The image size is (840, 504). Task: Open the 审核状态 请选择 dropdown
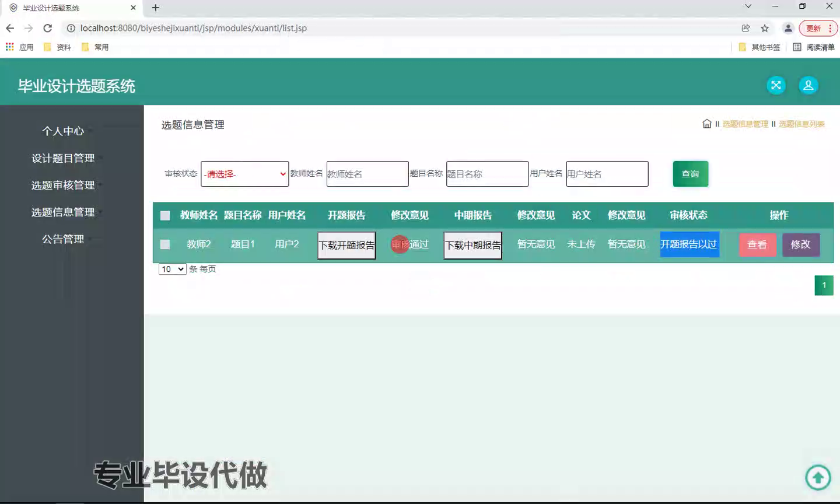coord(244,174)
